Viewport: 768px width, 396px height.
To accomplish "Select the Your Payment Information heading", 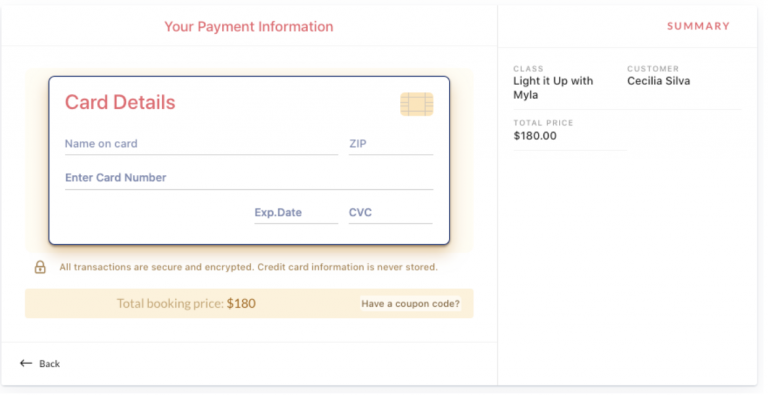I will (x=249, y=26).
